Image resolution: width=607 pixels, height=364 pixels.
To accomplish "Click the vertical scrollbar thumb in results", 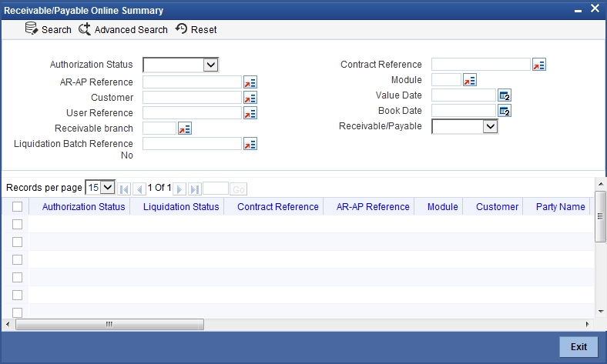I will click(600, 216).
